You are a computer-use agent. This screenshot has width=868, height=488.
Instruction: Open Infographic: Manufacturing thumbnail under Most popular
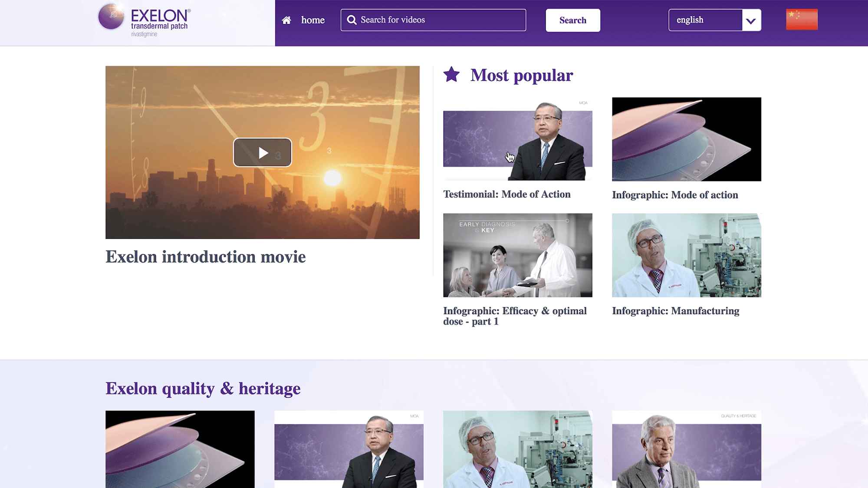pyautogui.click(x=687, y=255)
